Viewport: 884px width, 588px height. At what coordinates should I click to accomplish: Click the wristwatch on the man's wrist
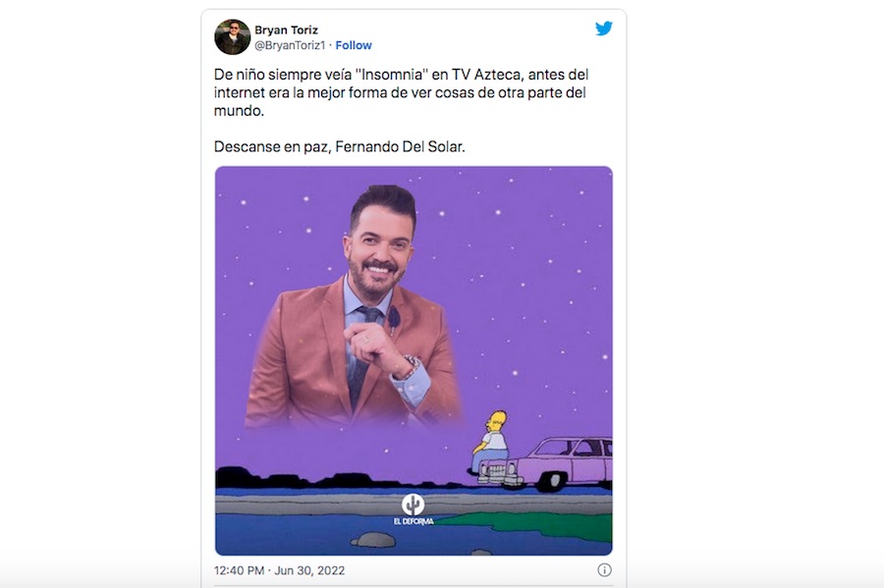click(x=410, y=365)
